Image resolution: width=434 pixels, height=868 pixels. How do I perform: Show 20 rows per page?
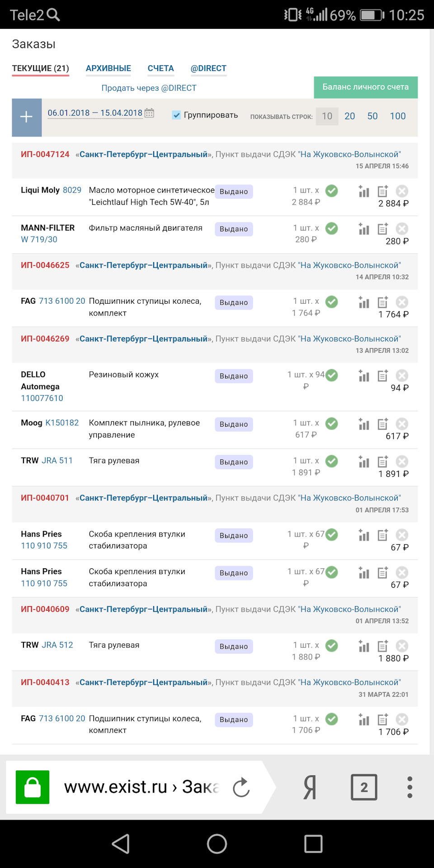[x=349, y=116]
